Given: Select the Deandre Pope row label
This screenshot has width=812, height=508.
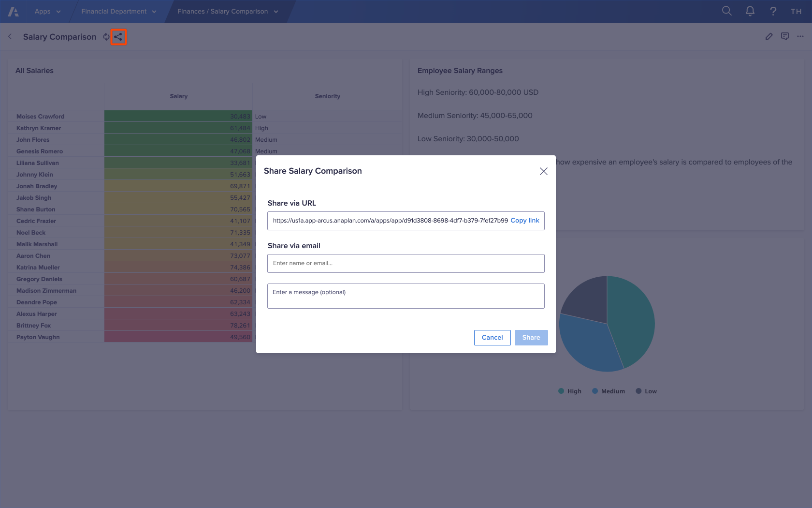Looking at the screenshot, I should click(x=37, y=302).
